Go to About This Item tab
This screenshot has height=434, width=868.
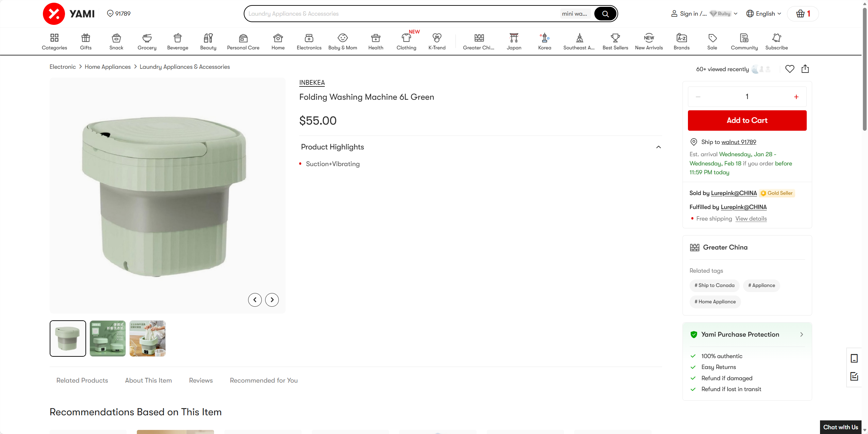(148, 380)
